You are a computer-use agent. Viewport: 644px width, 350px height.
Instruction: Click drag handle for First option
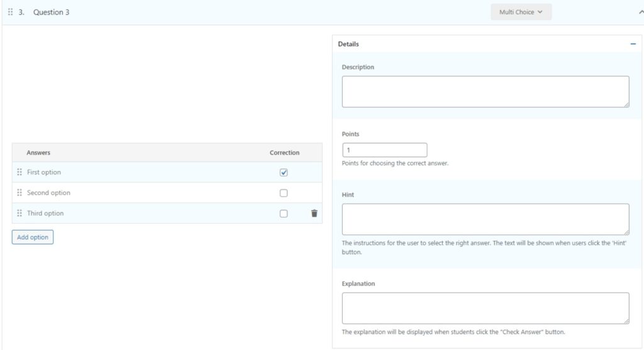point(19,172)
